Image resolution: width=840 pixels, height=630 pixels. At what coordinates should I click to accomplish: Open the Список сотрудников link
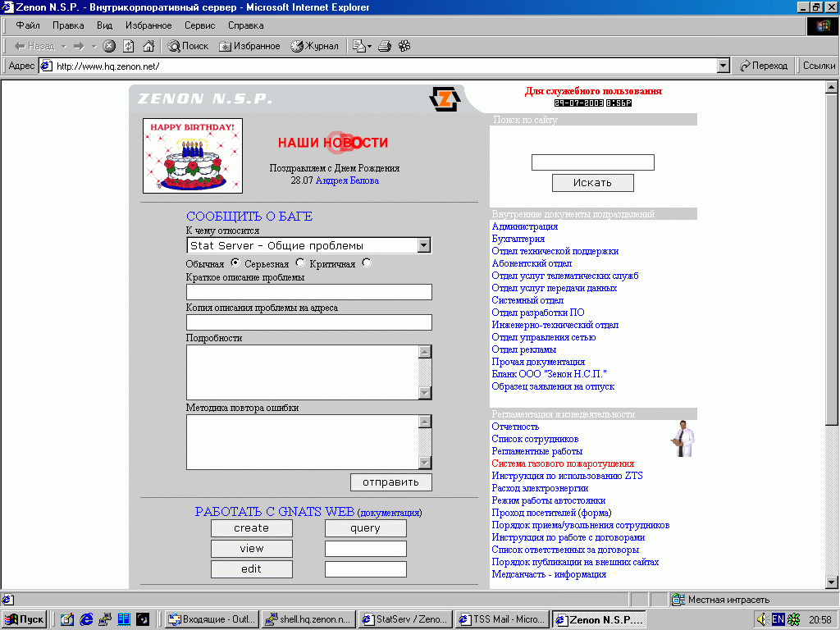click(x=535, y=439)
